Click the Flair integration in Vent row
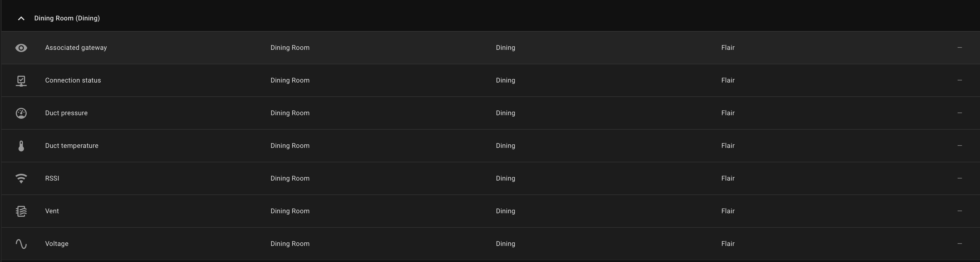 (x=728, y=211)
